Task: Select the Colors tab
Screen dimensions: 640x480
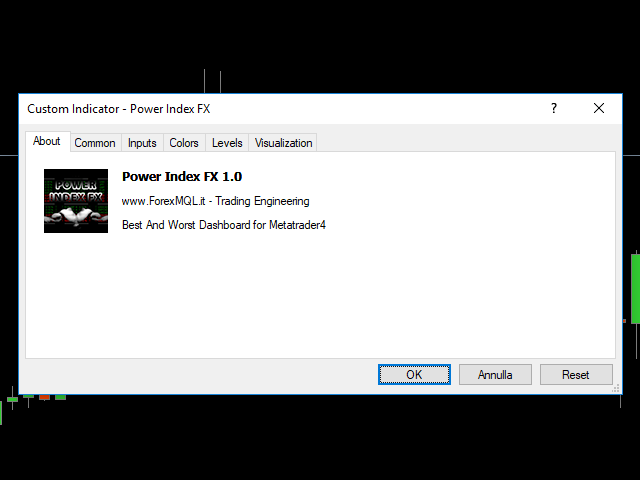Action: (x=184, y=143)
